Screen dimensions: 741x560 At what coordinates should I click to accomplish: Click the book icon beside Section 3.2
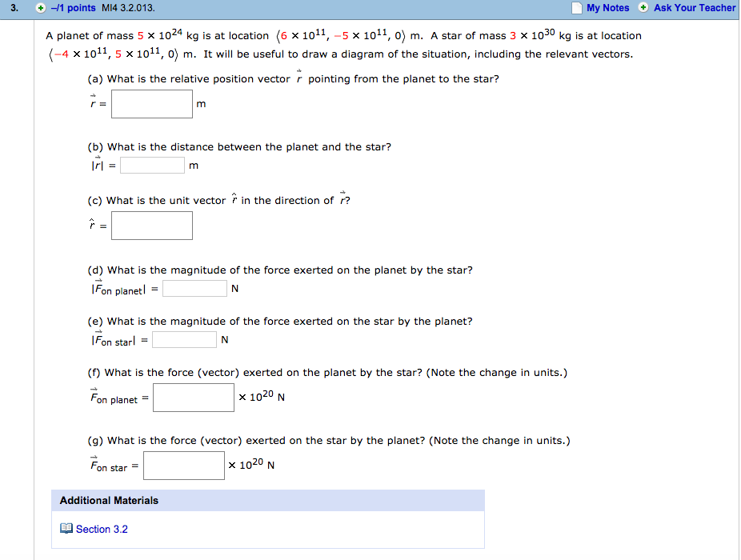(66, 528)
